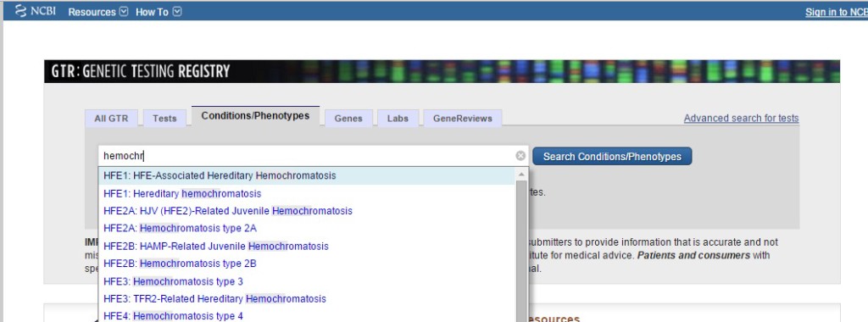
Task: Switch to the Tests tab
Action: coord(164,119)
